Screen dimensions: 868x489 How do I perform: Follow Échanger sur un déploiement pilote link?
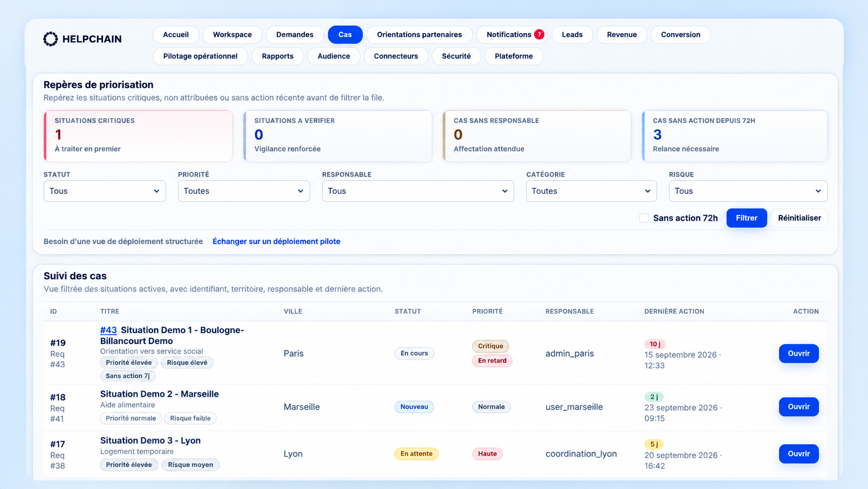(277, 242)
